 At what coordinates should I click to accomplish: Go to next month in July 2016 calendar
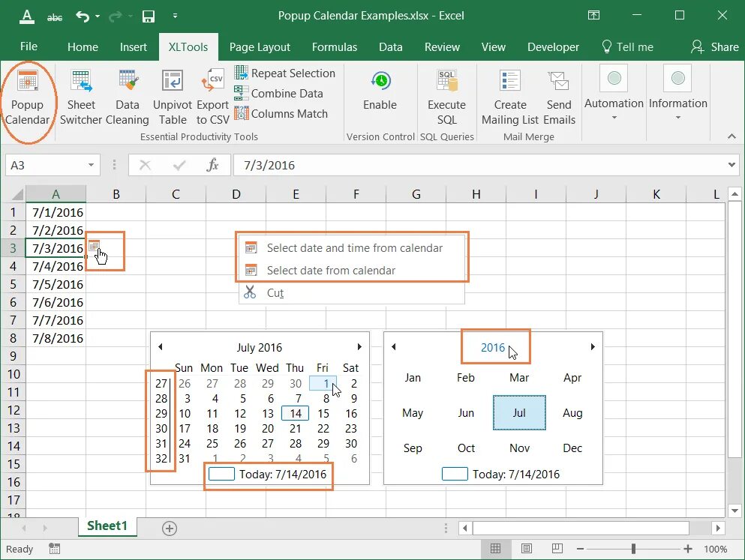point(359,347)
